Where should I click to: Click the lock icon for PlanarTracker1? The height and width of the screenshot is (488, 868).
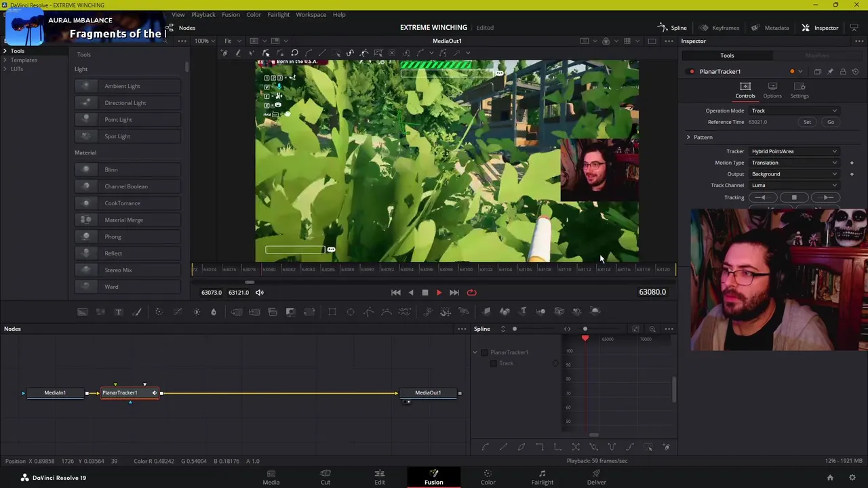[843, 71]
